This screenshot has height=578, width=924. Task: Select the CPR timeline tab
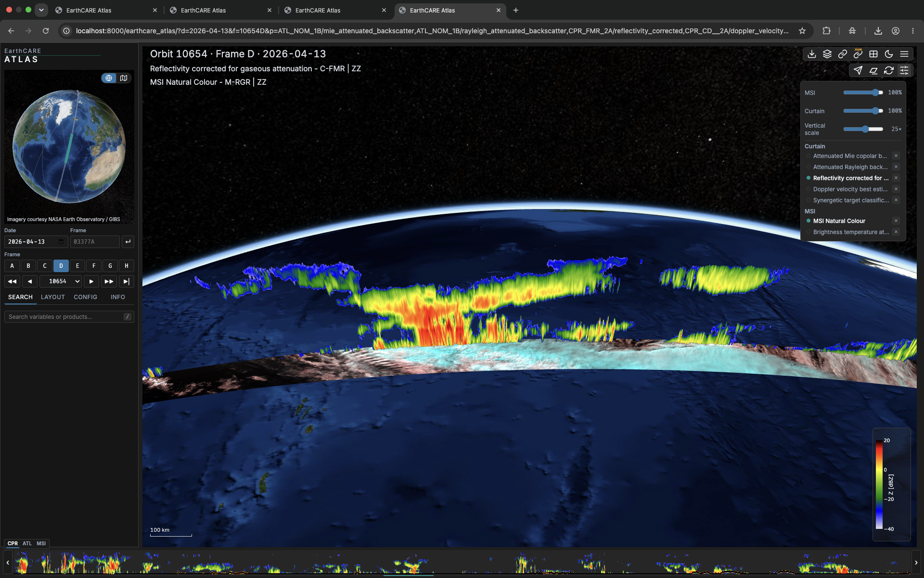pos(13,543)
